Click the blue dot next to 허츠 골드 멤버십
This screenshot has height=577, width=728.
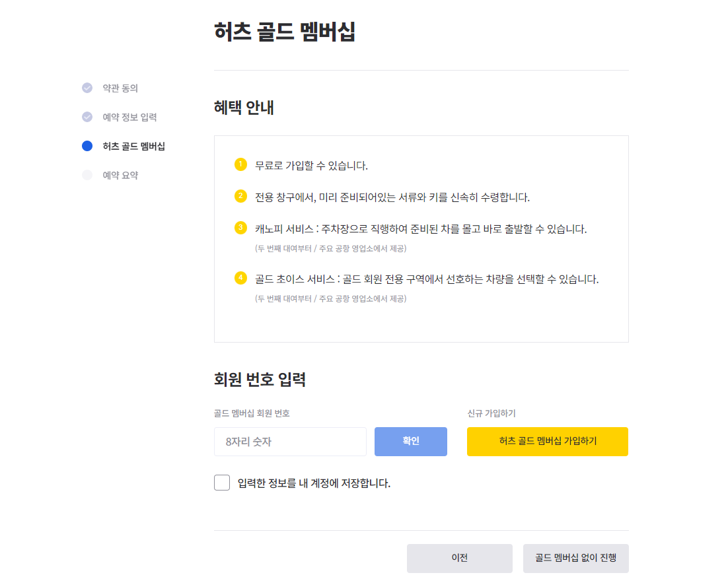88,146
